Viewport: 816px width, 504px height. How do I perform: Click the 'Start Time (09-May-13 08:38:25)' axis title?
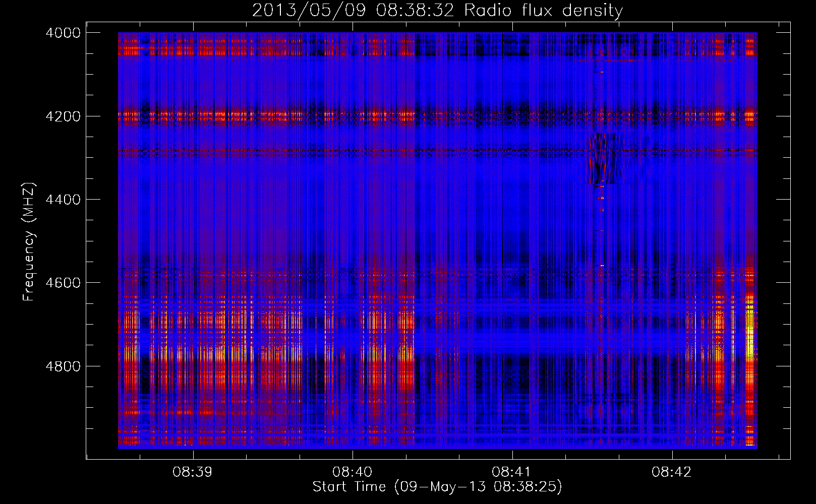tap(437, 487)
